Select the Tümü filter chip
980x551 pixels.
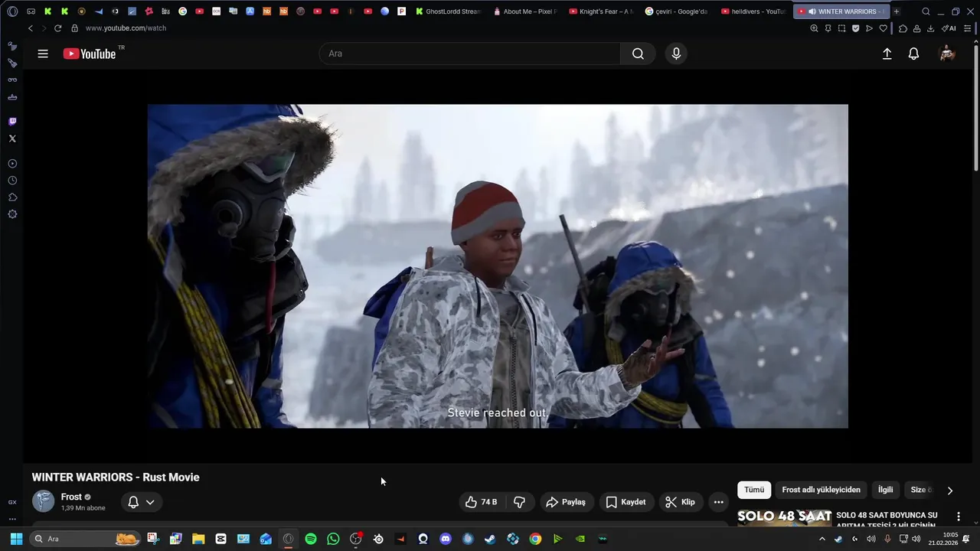click(x=754, y=490)
